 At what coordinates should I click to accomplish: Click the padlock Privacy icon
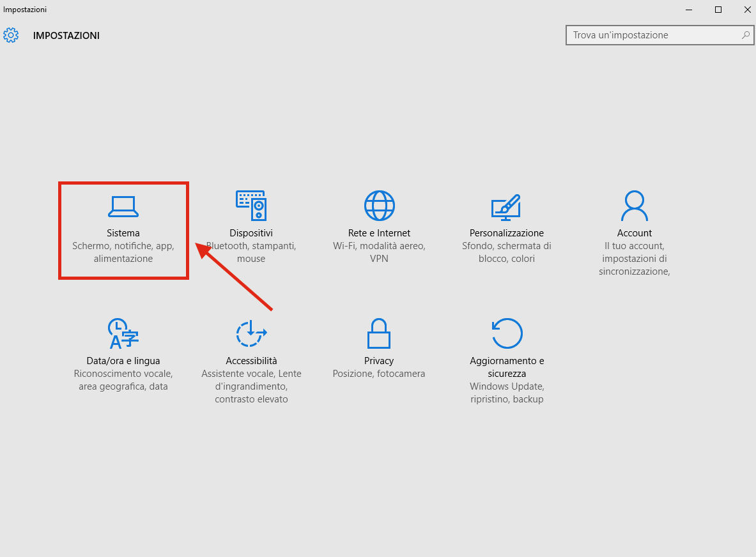tap(379, 333)
